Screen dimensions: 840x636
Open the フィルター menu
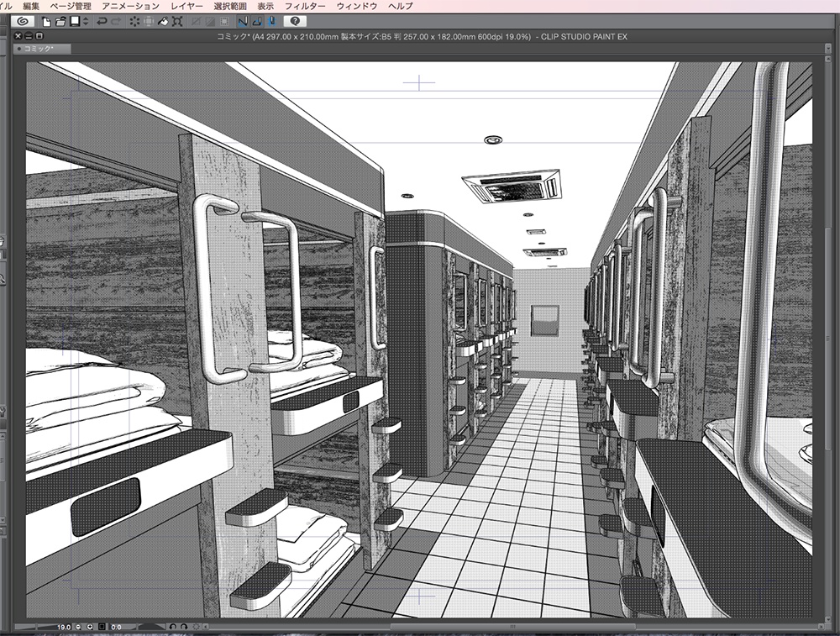(305, 7)
